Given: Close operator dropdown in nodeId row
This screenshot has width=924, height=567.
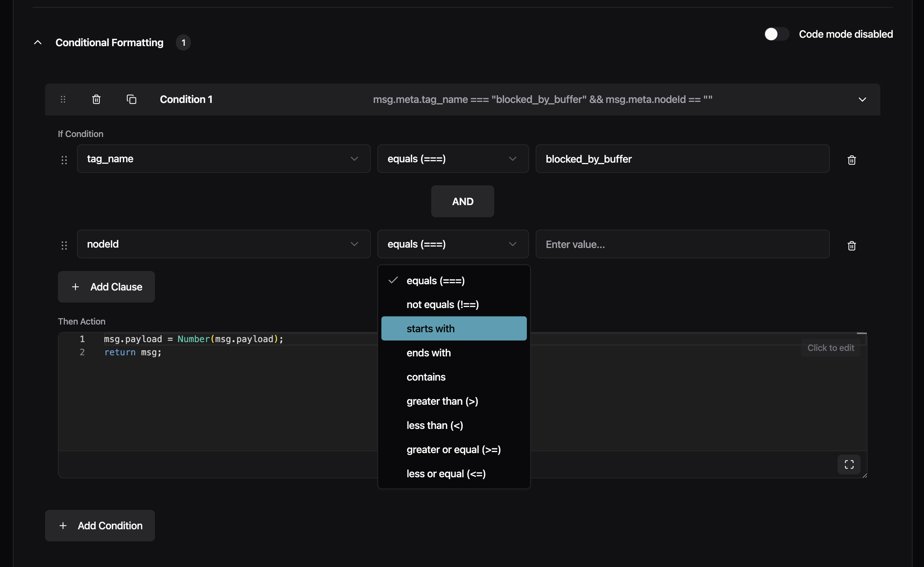Looking at the screenshot, I should pyautogui.click(x=453, y=244).
